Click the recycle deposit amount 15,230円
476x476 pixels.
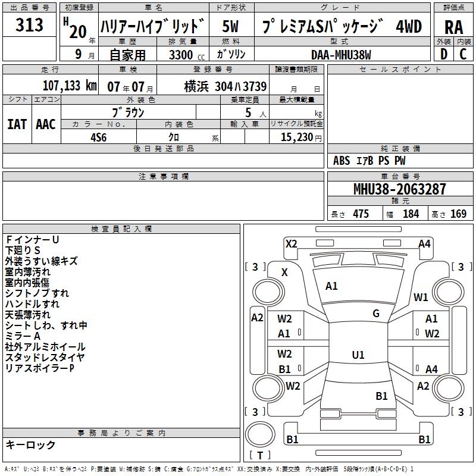pyautogui.click(x=295, y=136)
